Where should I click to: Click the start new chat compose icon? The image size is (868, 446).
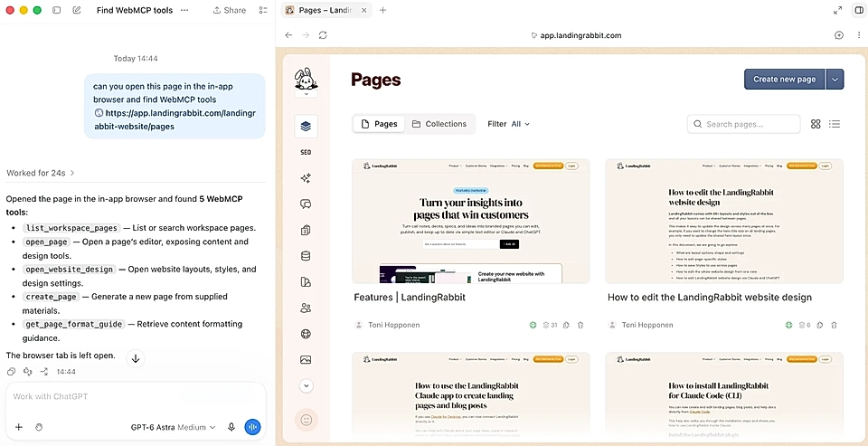click(x=76, y=10)
